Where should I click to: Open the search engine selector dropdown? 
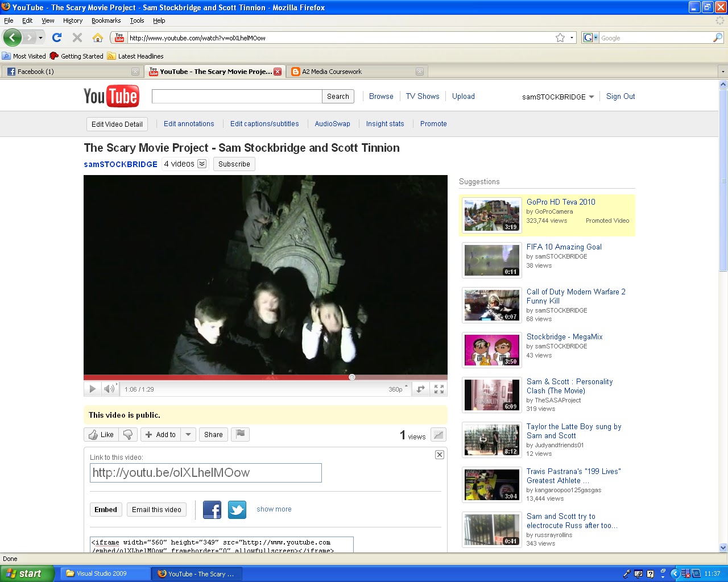[x=590, y=38]
